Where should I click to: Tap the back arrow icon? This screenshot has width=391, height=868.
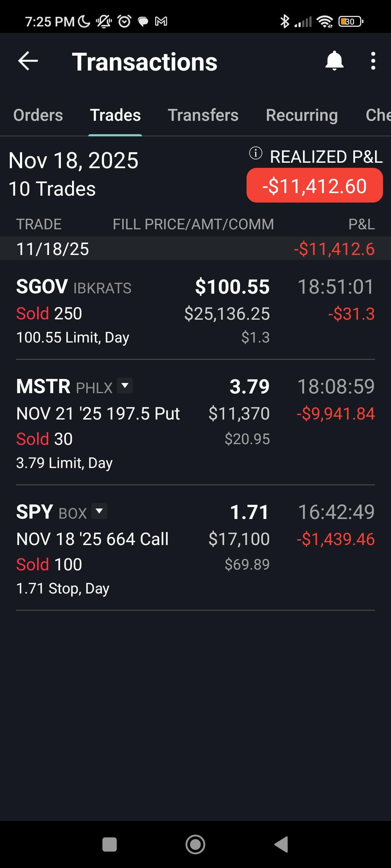(28, 61)
